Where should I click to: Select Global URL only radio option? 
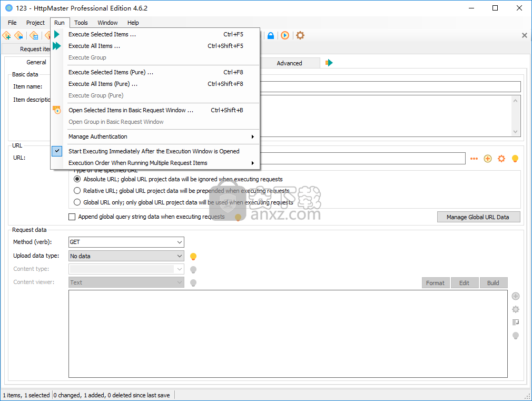pyautogui.click(x=77, y=202)
